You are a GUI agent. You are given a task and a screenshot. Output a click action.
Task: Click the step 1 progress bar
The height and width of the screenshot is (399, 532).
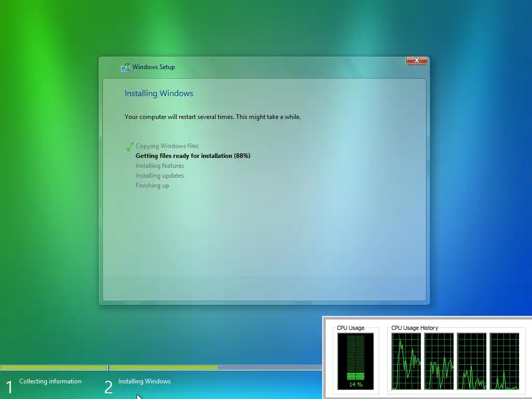pos(54,367)
